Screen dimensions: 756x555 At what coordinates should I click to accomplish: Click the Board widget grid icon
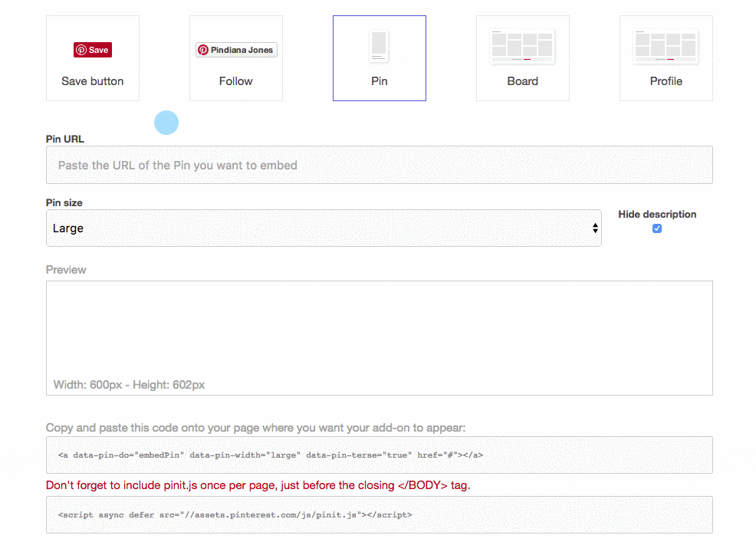tap(522, 47)
